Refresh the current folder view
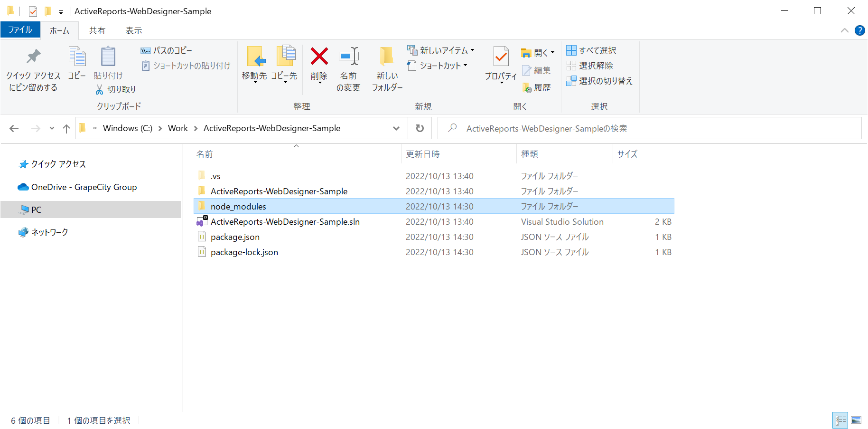The height and width of the screenshot is (429, 868). tap(420, 128)
